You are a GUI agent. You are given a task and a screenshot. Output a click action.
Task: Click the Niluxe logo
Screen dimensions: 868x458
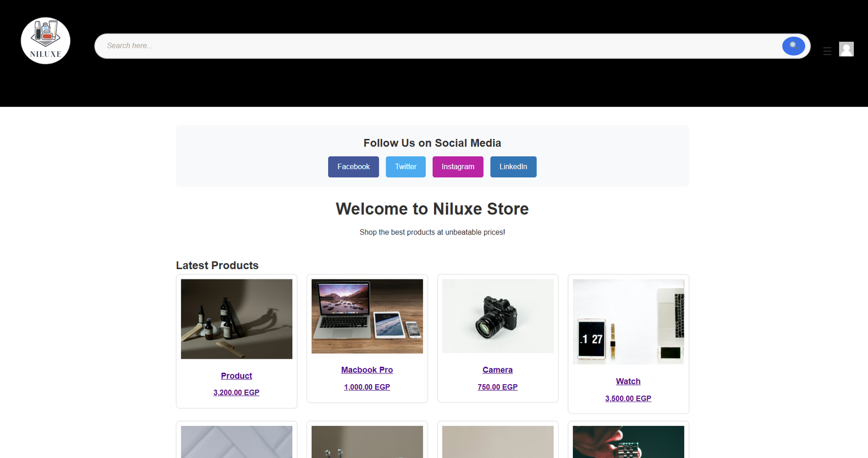(46, 41)
